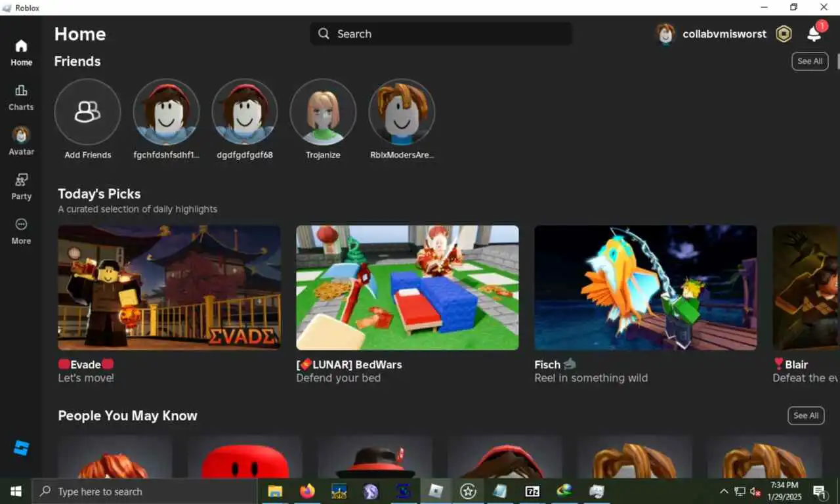Click the Today's Picks heading
Image resolution: width=840 pixels, height=504 pixels.
(x=99, y=194)
